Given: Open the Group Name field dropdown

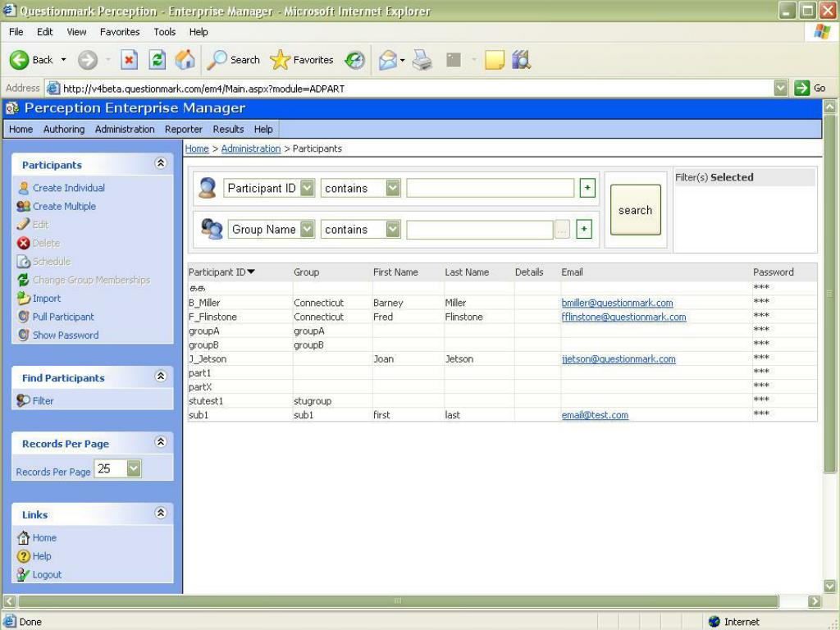Looking at the screenshot, I should pyautogui.click(x=307, y=230).
